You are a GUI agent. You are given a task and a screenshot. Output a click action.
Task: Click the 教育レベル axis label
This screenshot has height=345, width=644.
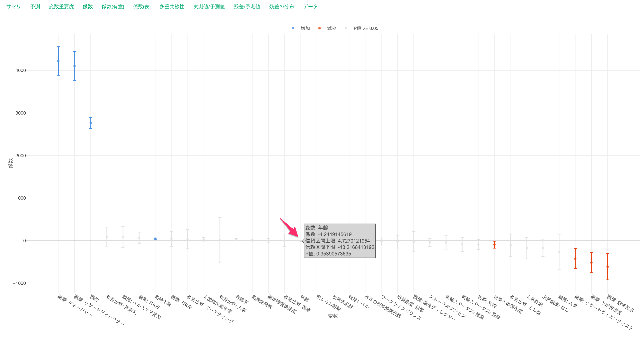coord(358,302)
